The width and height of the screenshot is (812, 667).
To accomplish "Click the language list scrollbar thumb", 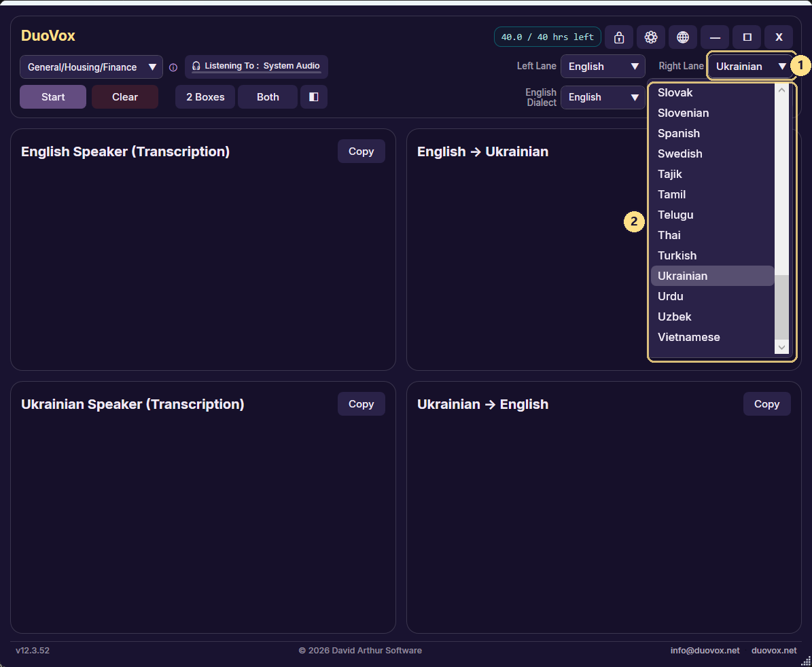I will [781, 308].
